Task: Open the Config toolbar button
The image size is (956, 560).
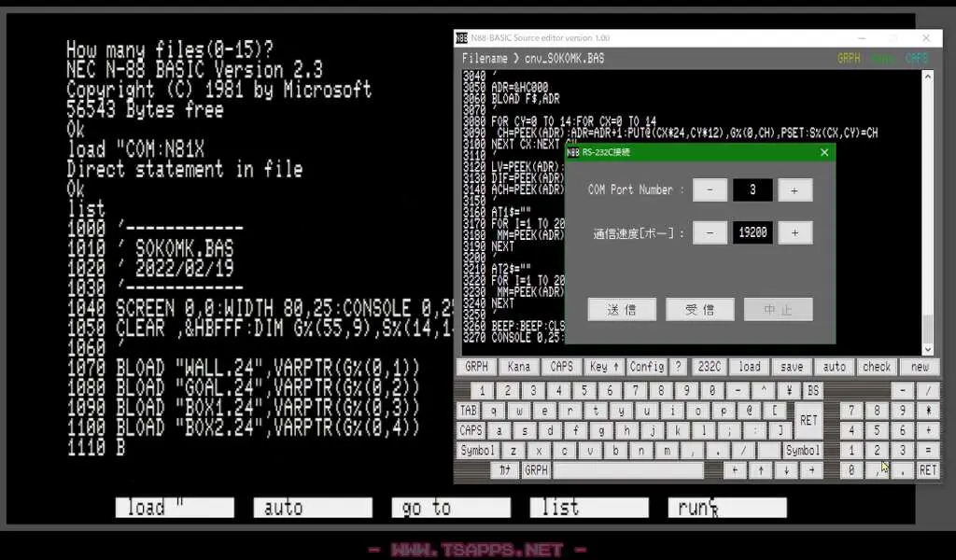Action: (x=647, y=367)
